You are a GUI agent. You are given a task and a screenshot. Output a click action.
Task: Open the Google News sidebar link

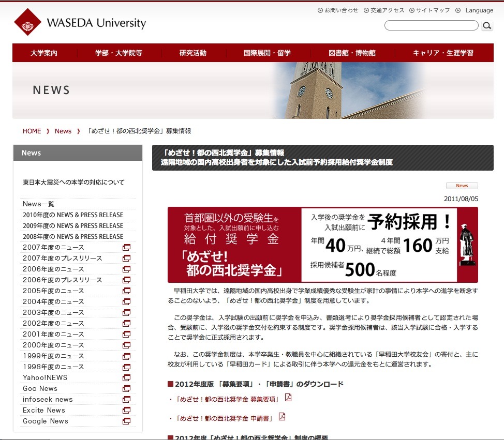point(46,421)
